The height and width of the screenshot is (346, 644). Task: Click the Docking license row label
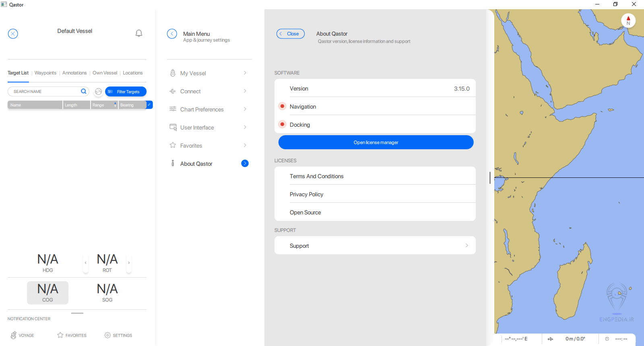click(300, 125)
